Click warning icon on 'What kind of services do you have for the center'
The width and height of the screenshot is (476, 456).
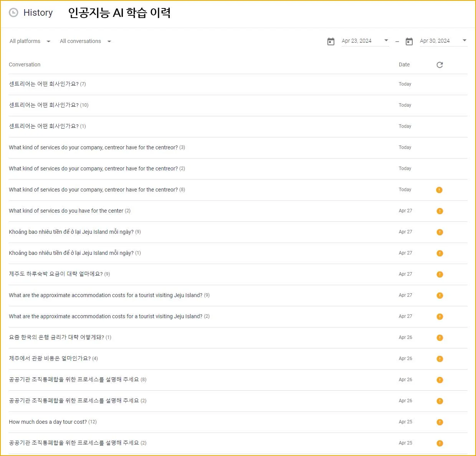440,211
